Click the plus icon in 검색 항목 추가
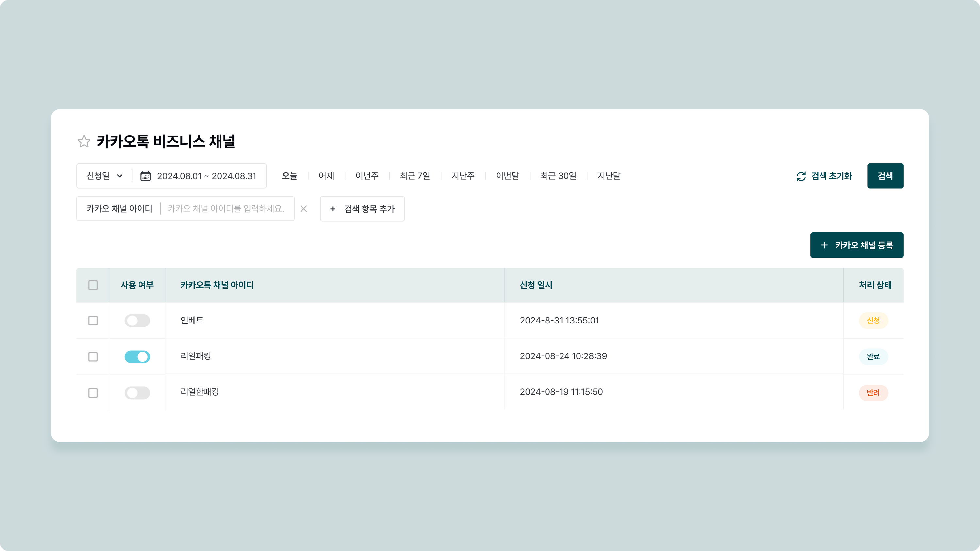This screenshot has width=980, height=551. pos(333,209)
